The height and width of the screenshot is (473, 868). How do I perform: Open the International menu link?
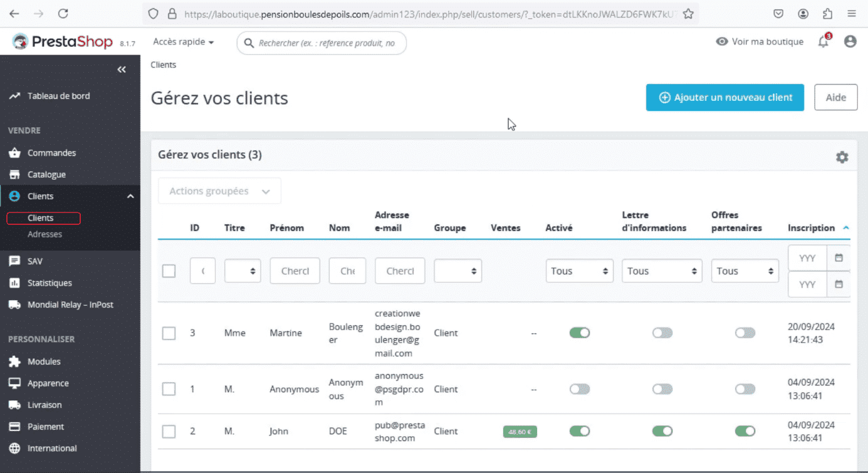[52, 449]
